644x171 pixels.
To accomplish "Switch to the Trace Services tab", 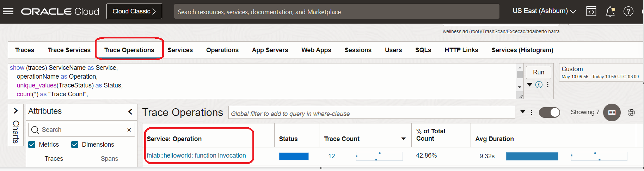I will (x=69, y=50).
